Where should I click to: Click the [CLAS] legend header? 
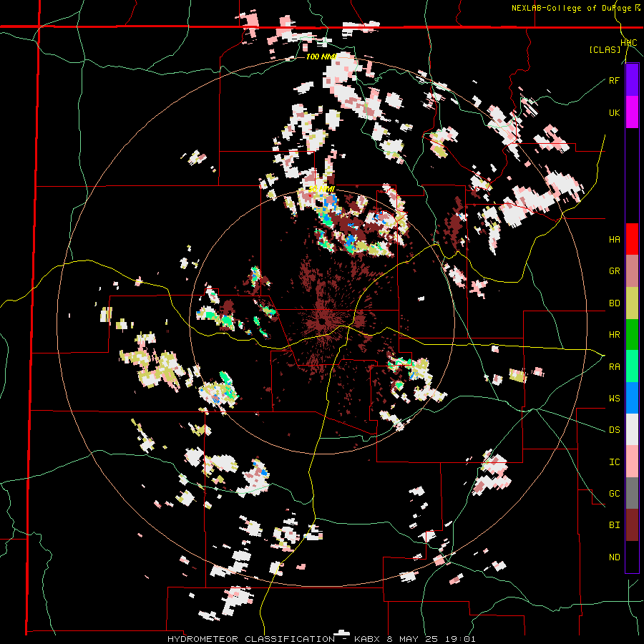coord(605,49)
